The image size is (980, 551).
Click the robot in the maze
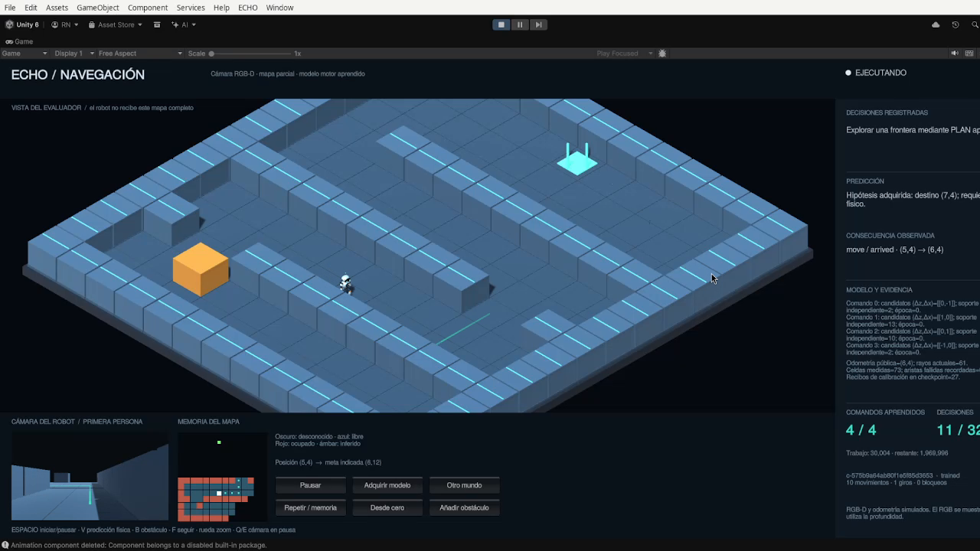346,283
